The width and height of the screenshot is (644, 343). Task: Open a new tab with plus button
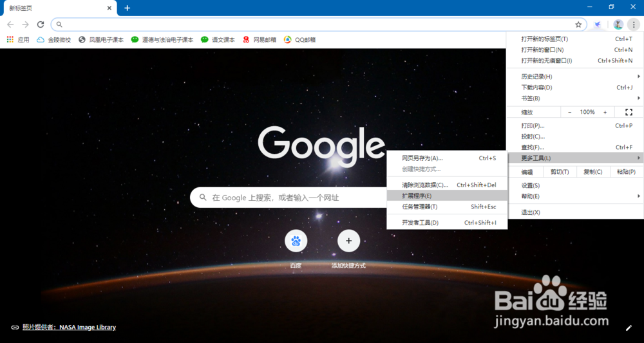pos(128,8)
